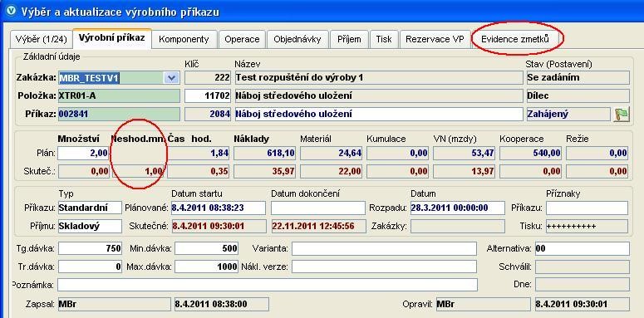The image size is (644, 318).
Task: Click the planned VN (mzdy) value 53,47
Action: click(x=465, y=154)
